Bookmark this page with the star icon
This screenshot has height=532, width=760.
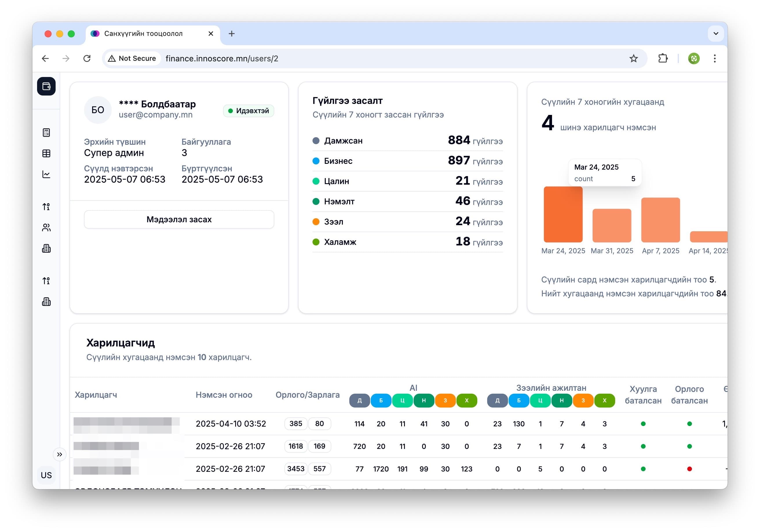(x=633, y=58)
